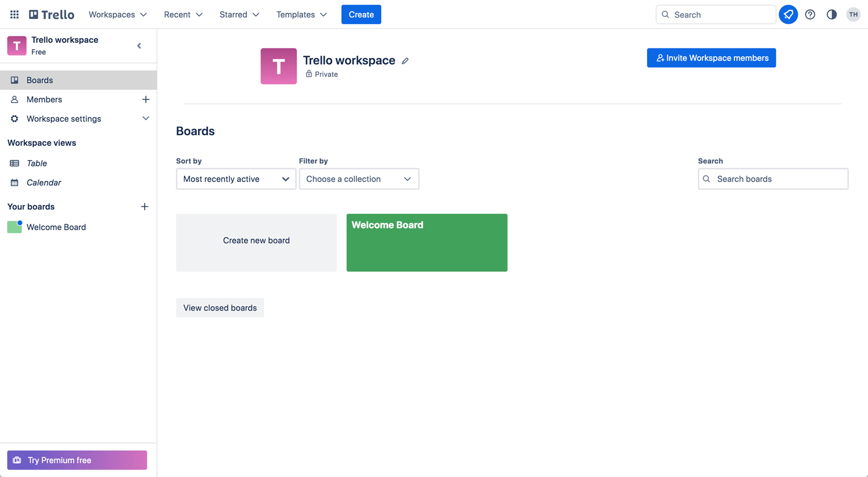This screenshot has height=477, width=868.
Task: Click the Trello workspace title heading
Action: point(349,60)
